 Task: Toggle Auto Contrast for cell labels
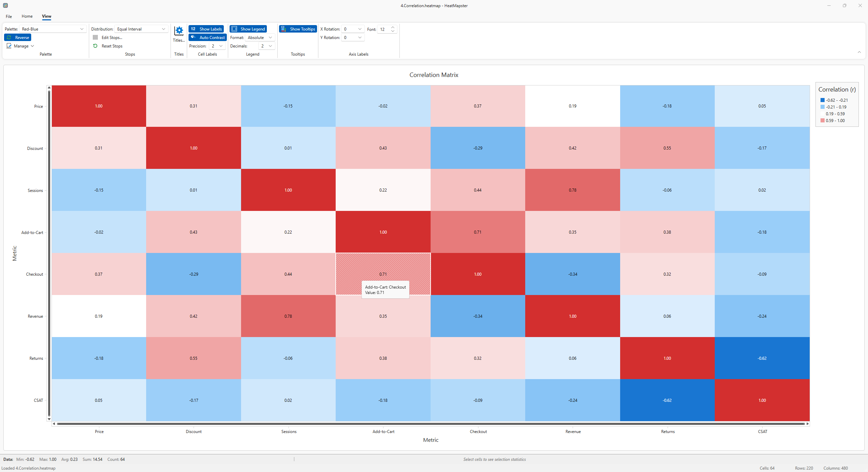208,38
